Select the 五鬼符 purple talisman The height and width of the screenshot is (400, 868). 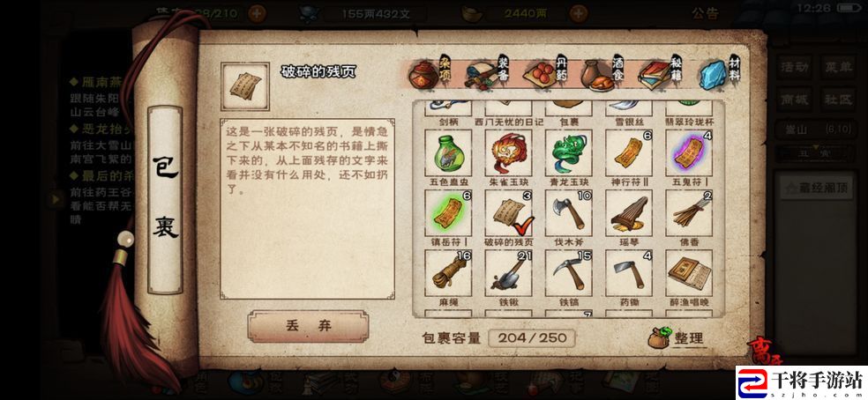point(689,152)
